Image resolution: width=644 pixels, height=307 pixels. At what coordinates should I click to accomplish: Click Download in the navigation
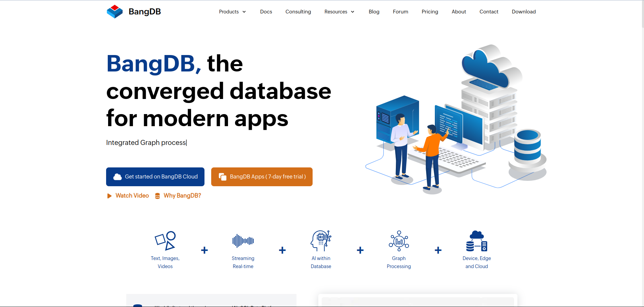(524, 12)
